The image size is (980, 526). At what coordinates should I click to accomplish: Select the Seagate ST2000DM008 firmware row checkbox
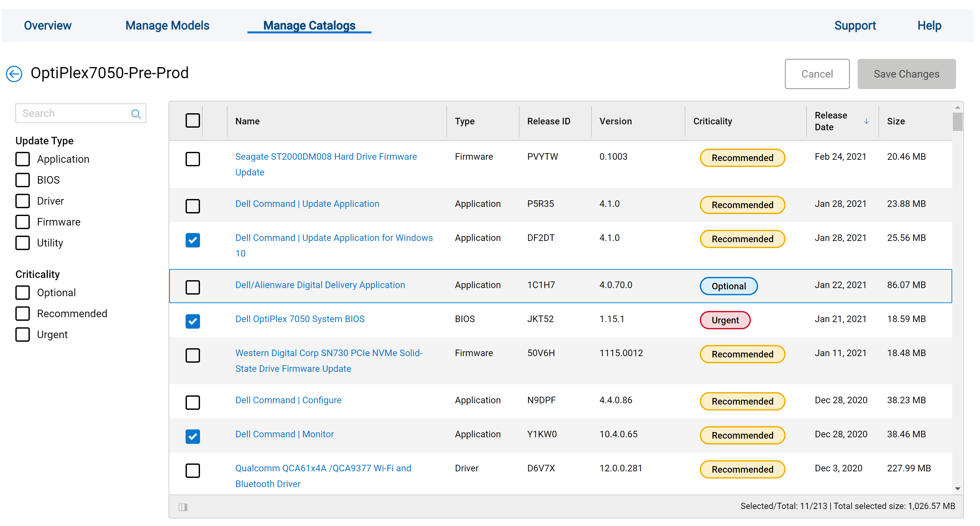pyautogui.click(x=192, y=159)
